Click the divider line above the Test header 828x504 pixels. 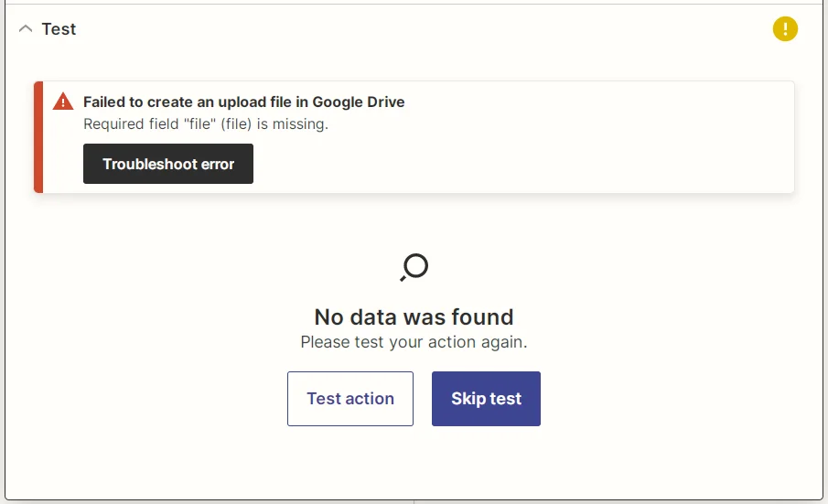(x=414, y=5)
